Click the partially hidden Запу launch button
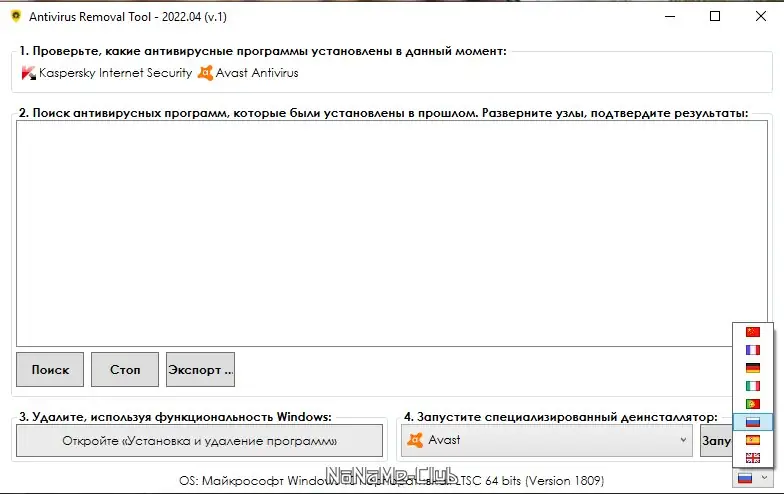This screenshot has height=494, width=784. pos(716,440)
